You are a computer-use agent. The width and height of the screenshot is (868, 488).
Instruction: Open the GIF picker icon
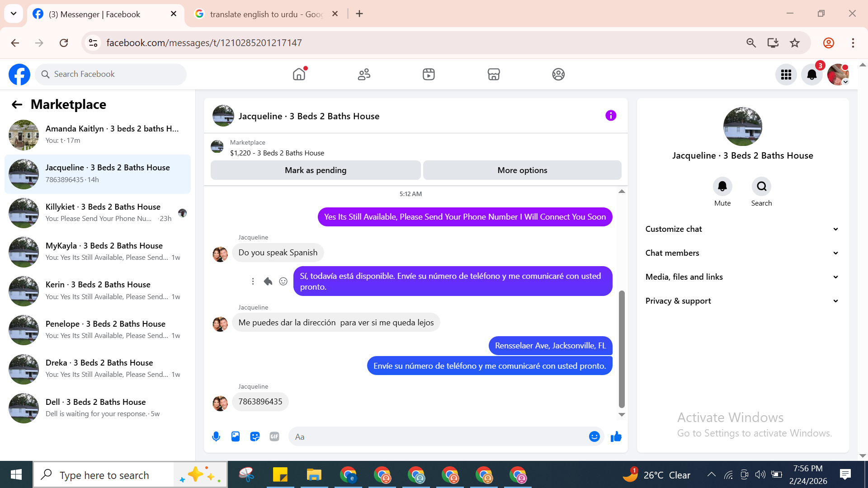[274, 436]
